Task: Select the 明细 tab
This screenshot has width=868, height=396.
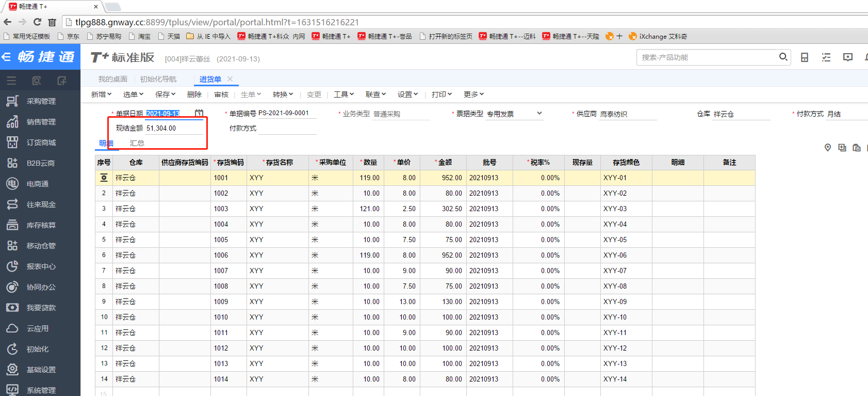Action: [x=106, y=143]
